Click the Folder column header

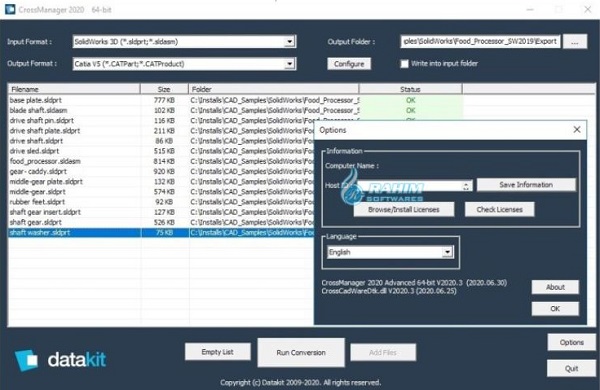pos(274,89)
